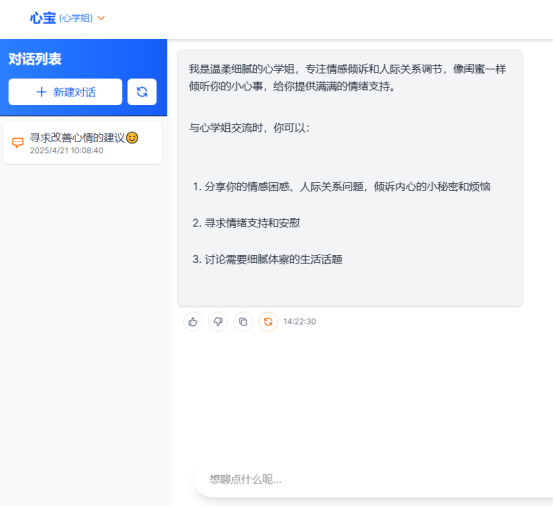
Task: Click the 与心学姐交流时 intro line
Action: 249,128
